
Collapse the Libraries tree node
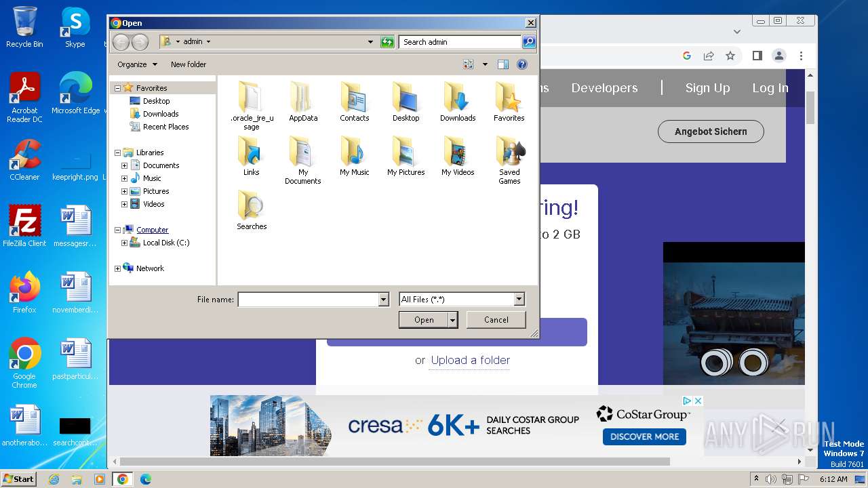click(x=117, y=152)
